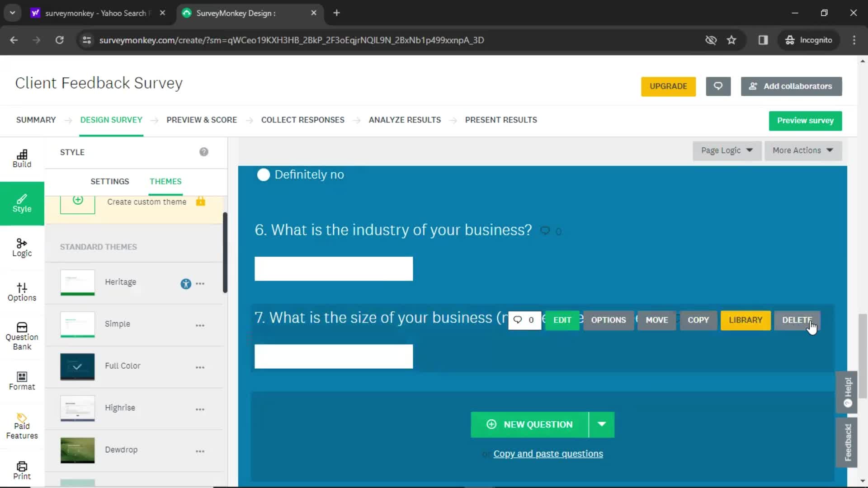Viewport: 868px width, 488px height.
Task: Expand the NEW QUESTION dropdown arrow
Action: click(602, 424)
